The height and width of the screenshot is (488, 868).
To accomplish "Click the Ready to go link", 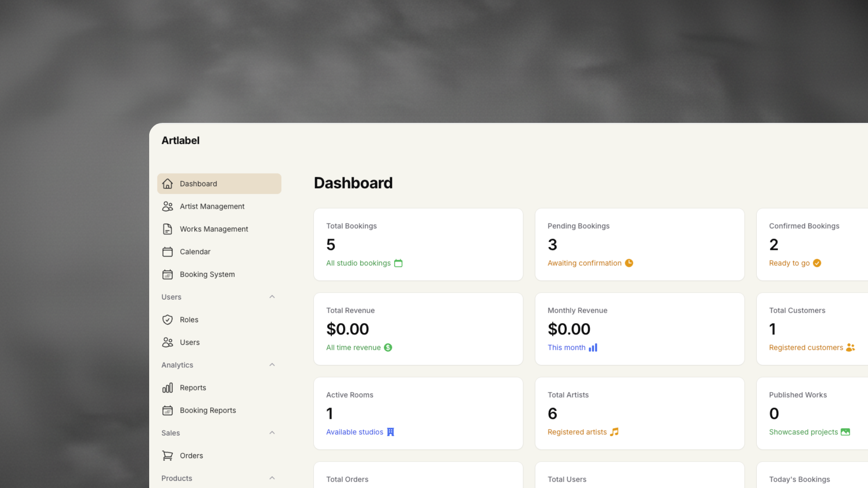I will point(789,263).
